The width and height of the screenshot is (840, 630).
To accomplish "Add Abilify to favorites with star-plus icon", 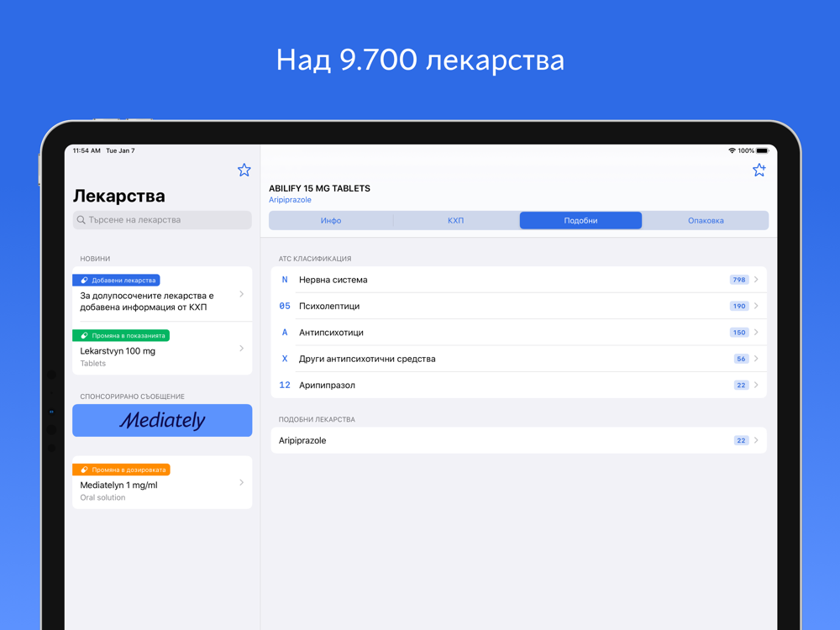I will coord(759,170).
